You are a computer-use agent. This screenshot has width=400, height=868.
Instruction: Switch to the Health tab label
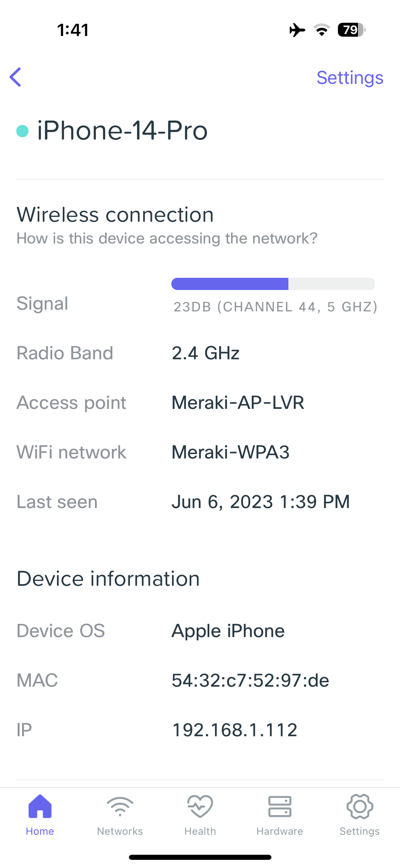pos(200,831)
